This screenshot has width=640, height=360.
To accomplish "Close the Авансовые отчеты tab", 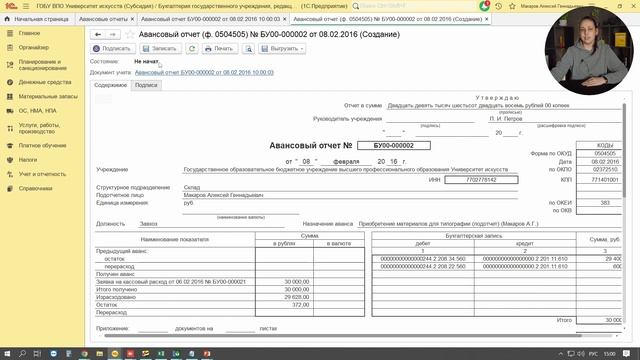I will click(132, 19).
